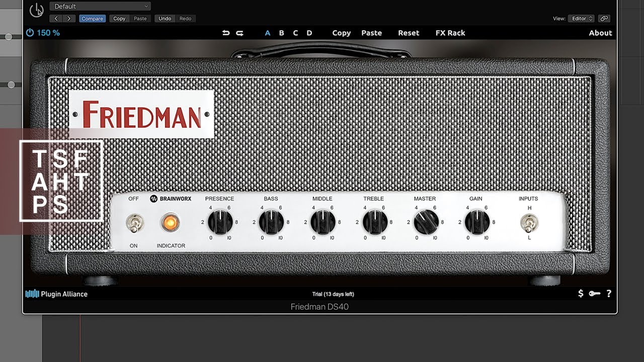Select settings bank B

click(x=281, y=33)
